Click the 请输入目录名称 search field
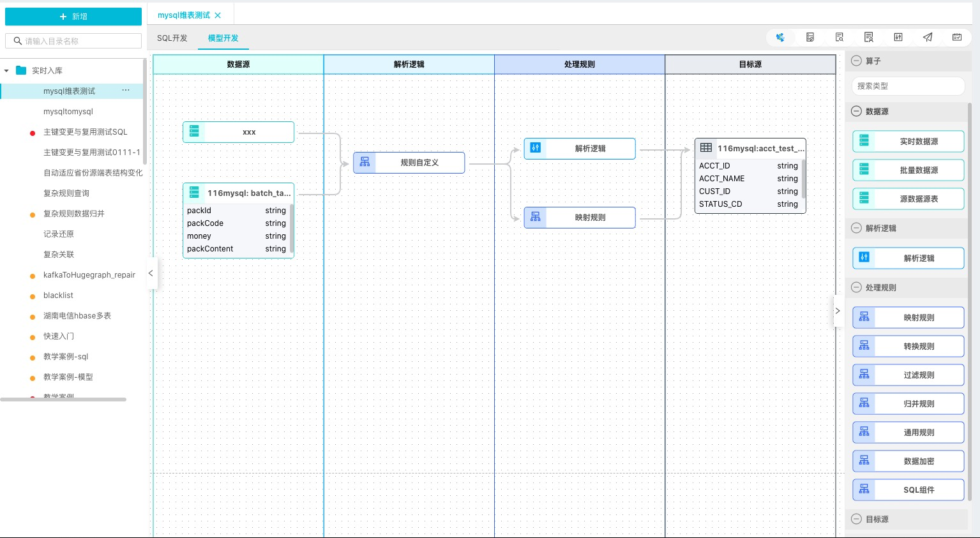The image size is (980, 538). click(x=73, y=41)
